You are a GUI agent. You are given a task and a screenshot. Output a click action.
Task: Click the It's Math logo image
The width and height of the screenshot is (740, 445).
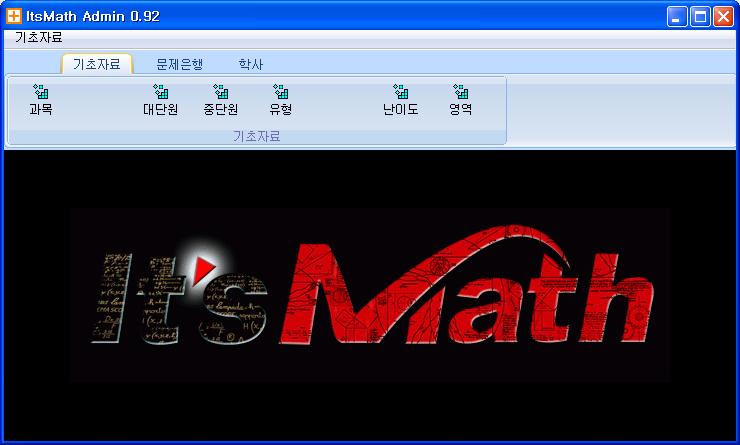pos(370,295)
